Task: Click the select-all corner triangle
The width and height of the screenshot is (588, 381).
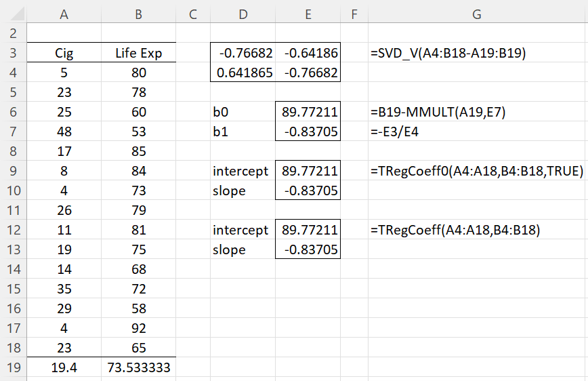Action: coord(17,14)
